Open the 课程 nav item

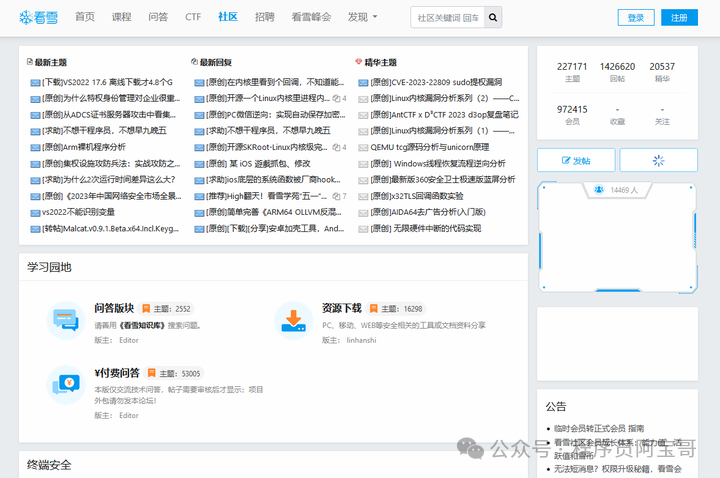(x=122, y=17)
